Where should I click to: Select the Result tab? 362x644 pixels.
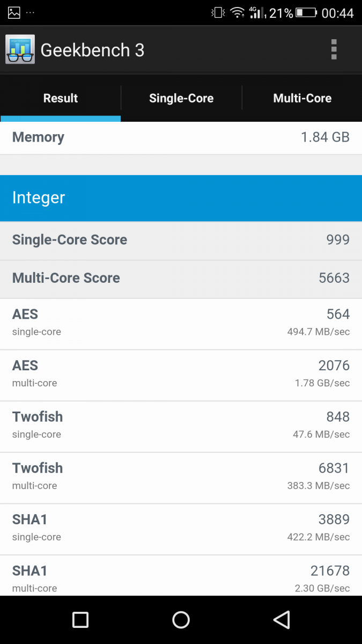[61, 98]
